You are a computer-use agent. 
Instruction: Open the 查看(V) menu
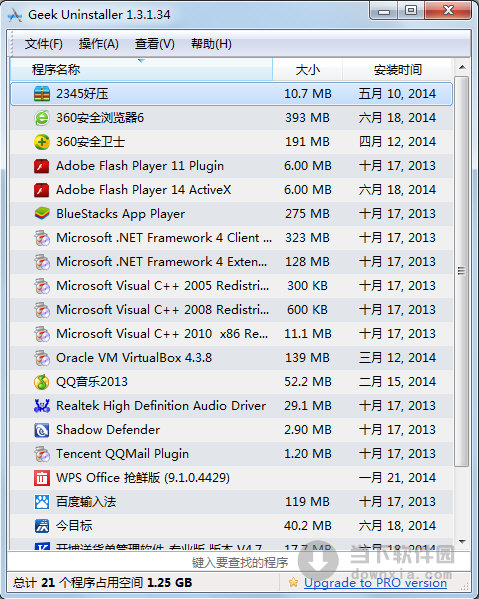click(155, 44)
